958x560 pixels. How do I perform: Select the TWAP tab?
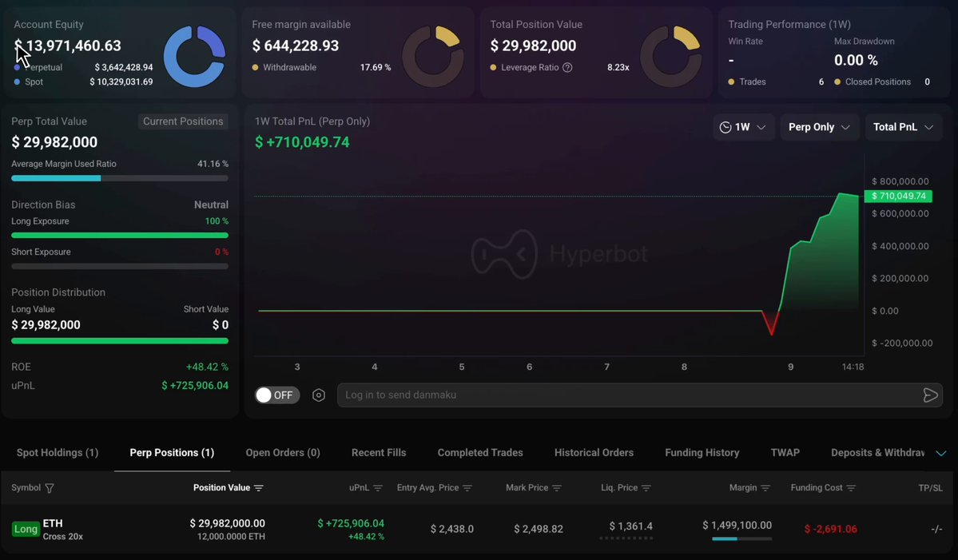(785, 452)
